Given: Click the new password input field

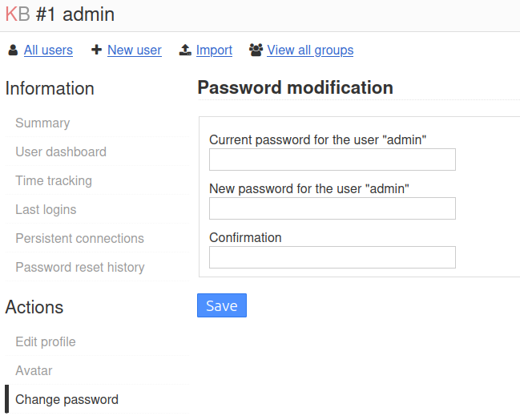Looking at the screenshot, I should click(x=332, y=208).
